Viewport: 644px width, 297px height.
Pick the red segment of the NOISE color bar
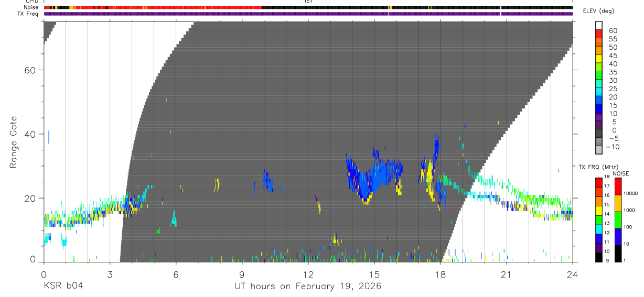pos(617,186)
